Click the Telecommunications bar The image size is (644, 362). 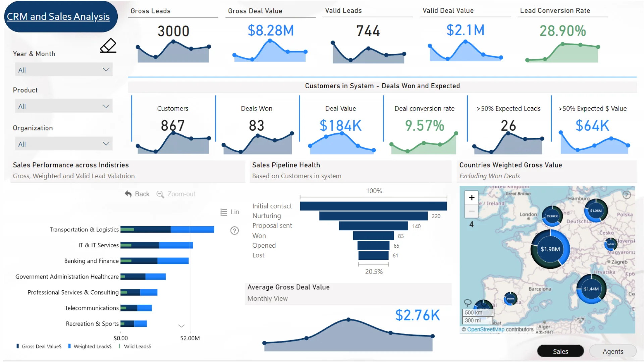point(136,308)
